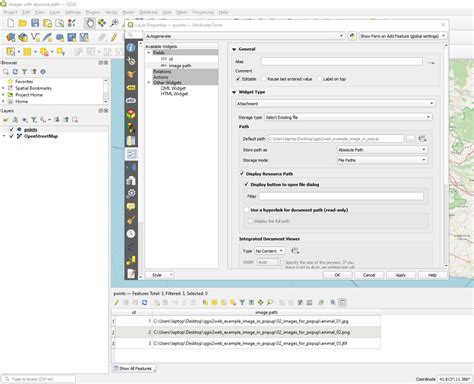Screen dimensions: 474x384
Task: Select the image path field in Available Widgets
Action: (180, 66)
